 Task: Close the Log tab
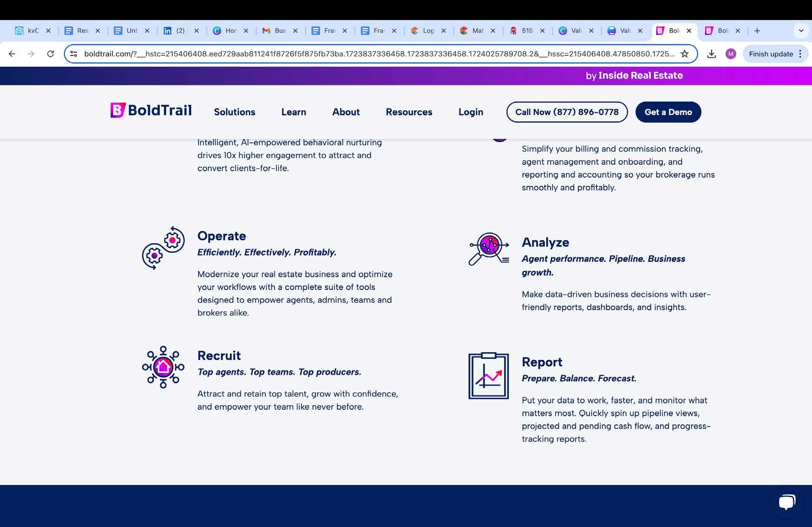tap(444, 31)
